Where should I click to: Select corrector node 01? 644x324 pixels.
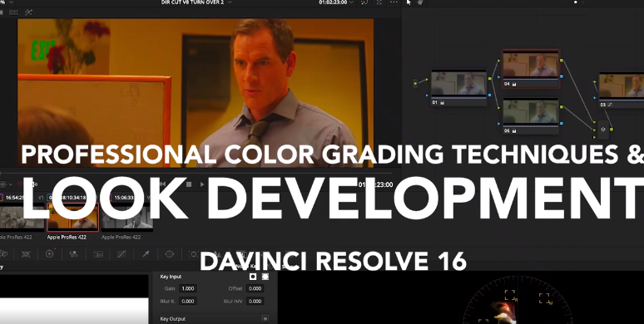[458, 87]
